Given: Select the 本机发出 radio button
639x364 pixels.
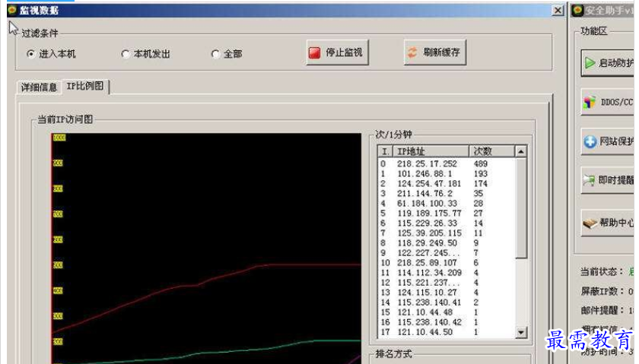Looking at the screenshot, I should pyautogui.click(x=125, y=54).
